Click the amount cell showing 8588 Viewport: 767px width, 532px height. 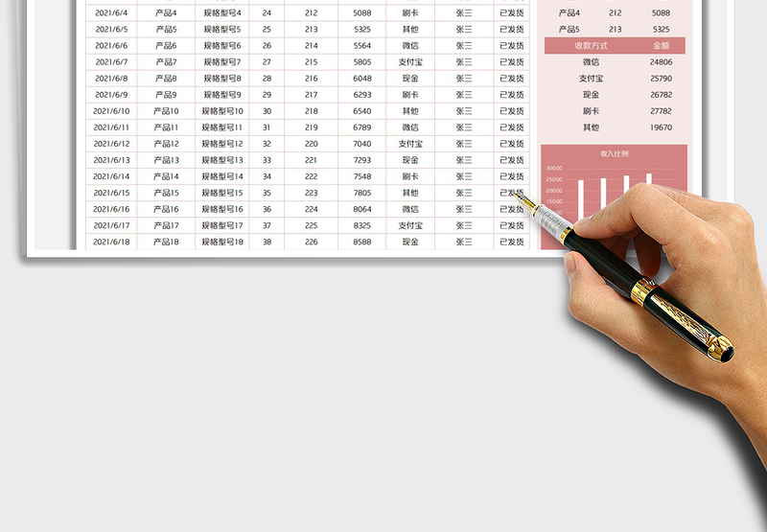(x=361, y=242)
